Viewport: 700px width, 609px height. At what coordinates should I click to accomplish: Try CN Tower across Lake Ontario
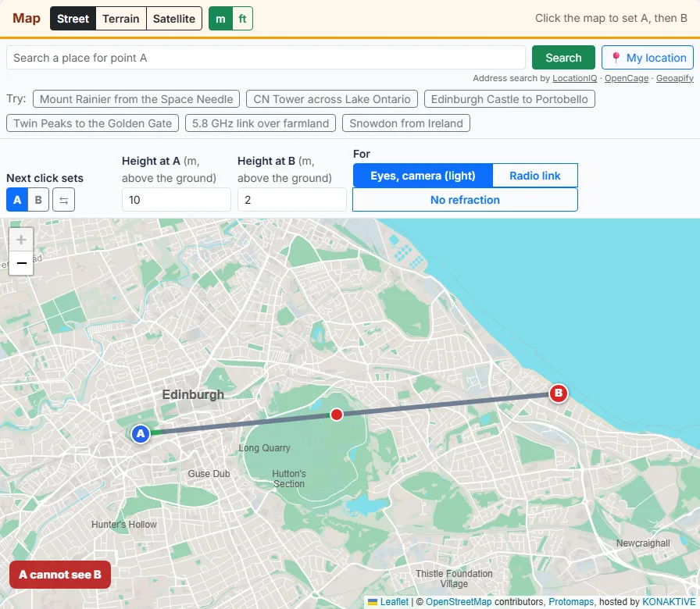click(x=332, y=99)
